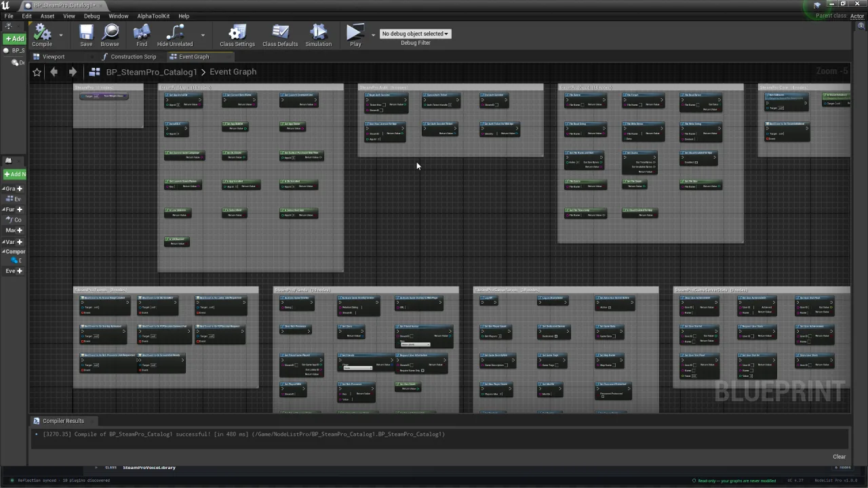Launch Play from the toolbar
Viewport: 868px width, 488px height.
355,35
